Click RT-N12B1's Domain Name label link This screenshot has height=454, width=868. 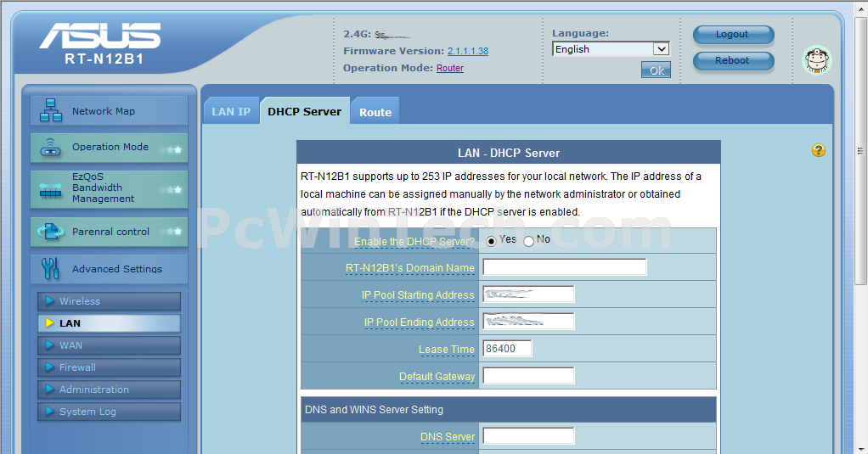409,268
